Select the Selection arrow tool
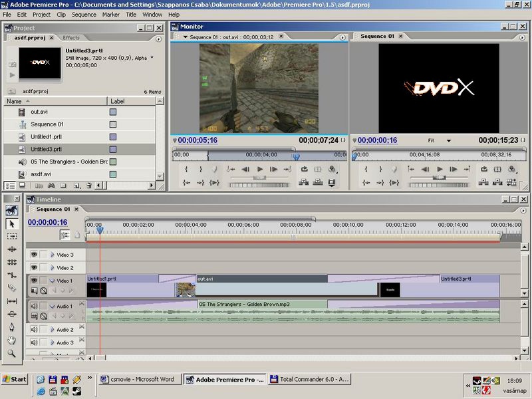The image size is (532, 399). 12,224
